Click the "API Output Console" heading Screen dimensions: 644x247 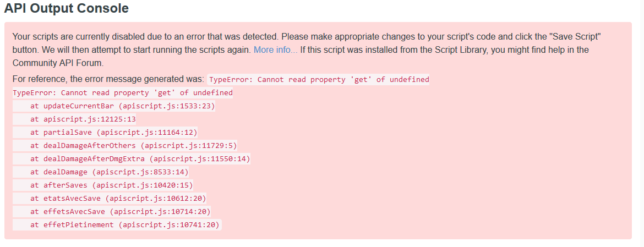(67, 8)
